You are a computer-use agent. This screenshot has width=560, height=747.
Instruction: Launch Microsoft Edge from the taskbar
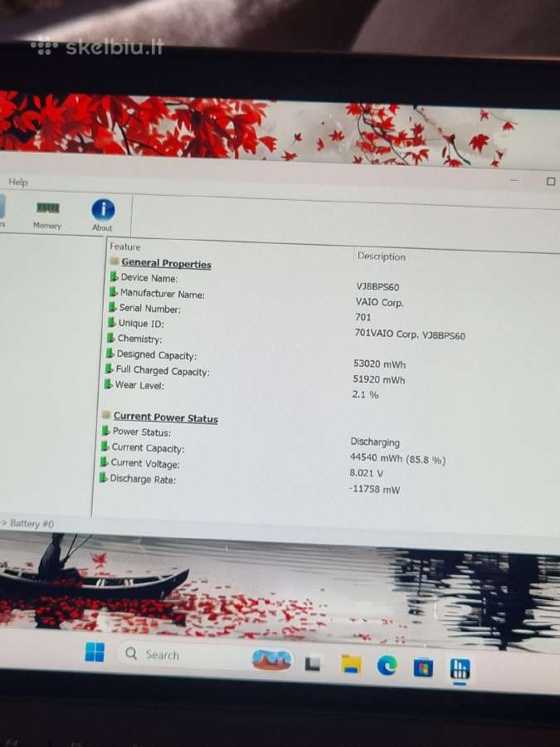click(x=387, y=666)
